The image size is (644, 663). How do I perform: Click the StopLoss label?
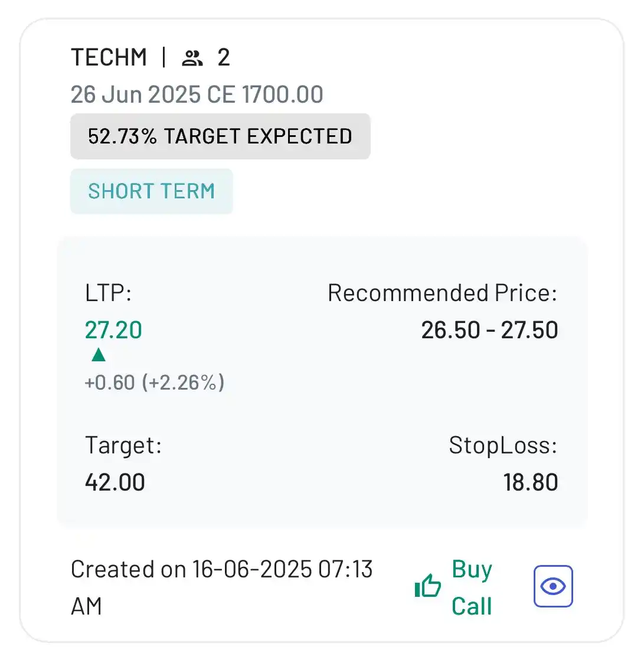click(503, 445)
